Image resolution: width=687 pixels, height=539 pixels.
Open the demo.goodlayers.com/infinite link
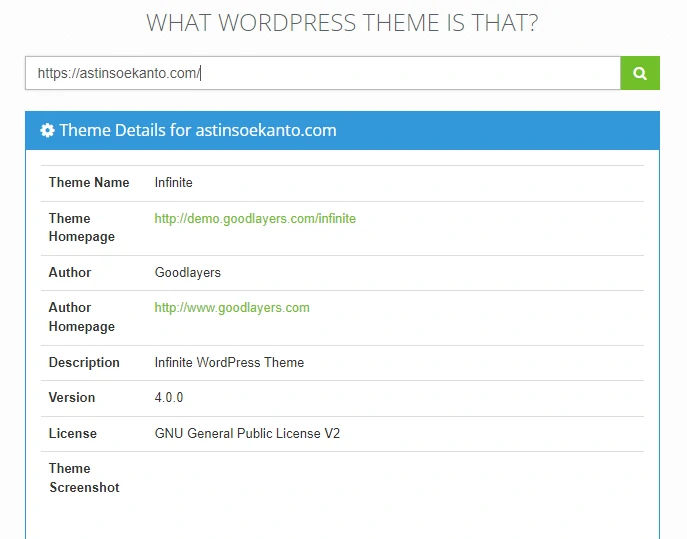point(255,218)
